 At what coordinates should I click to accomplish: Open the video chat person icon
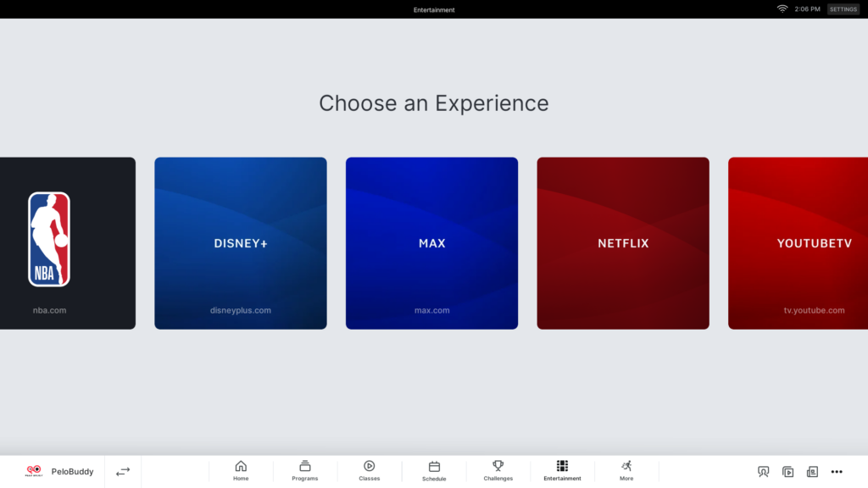pyautogui.click(x=764, y=472)
